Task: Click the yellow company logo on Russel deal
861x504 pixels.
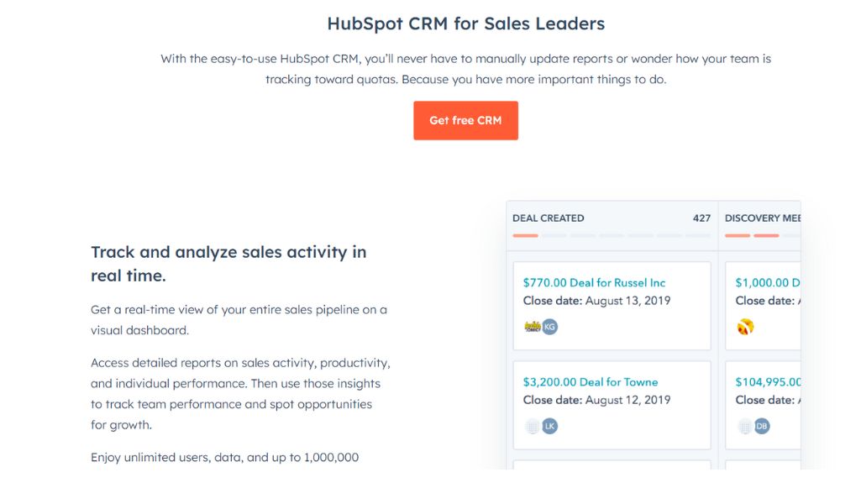Action: pos(533,327)
